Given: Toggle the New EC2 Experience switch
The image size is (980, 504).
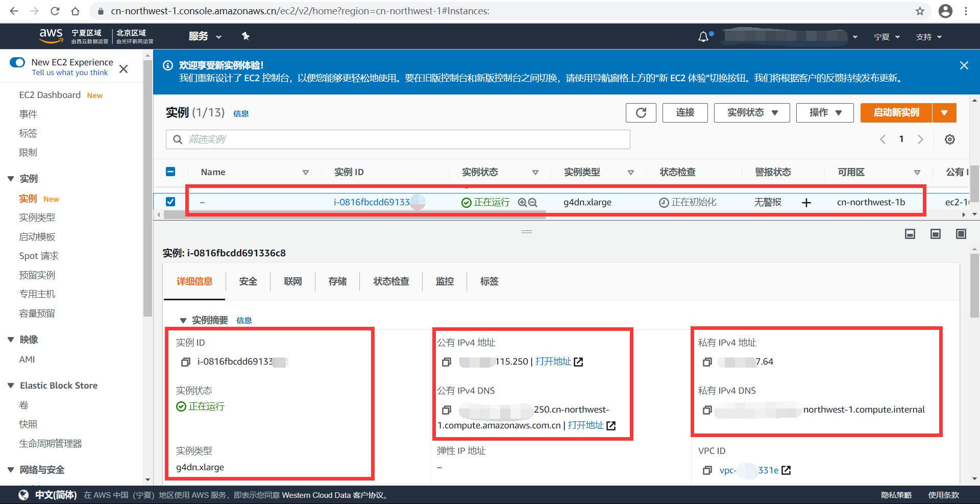Looking at the screenshot, I should pyautogui.click(x=17, y=62).
